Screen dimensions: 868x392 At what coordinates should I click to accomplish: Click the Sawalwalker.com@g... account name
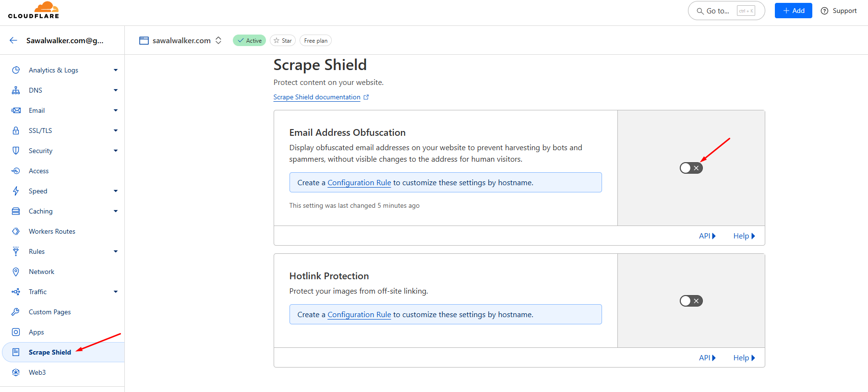click(65, 40)
